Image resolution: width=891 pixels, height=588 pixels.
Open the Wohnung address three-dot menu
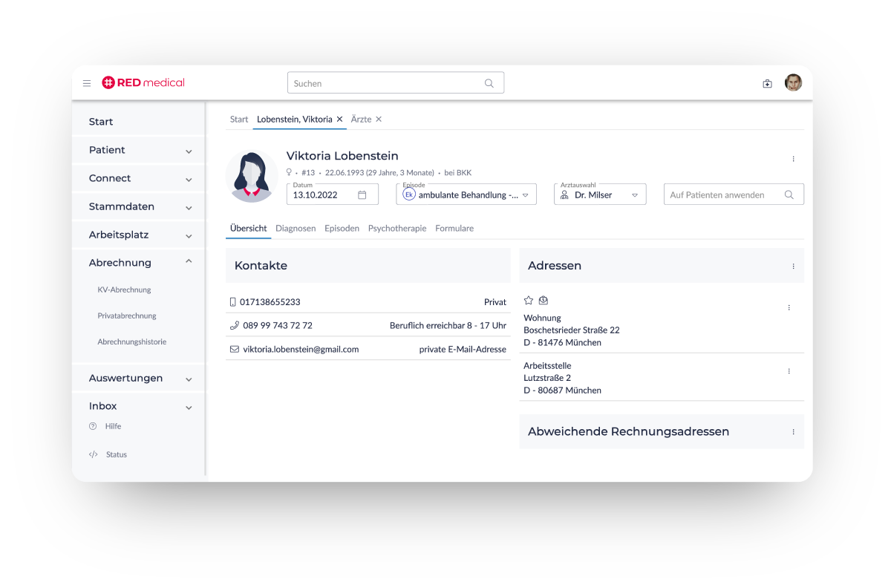[x=789, y=307]
